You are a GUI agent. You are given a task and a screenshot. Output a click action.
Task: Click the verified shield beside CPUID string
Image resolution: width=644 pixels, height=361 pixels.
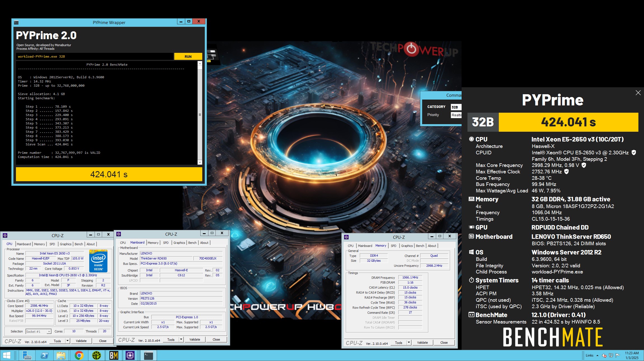[634, 152]
